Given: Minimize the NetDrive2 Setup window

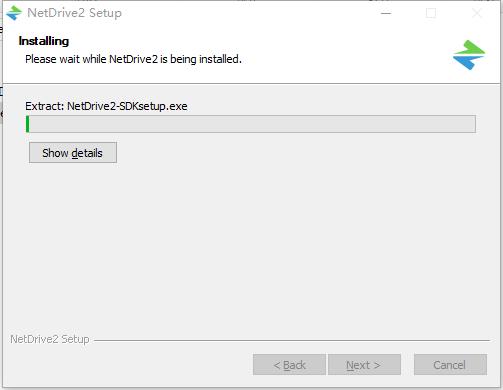Looking at the screenshot, I should pos(386,13).
